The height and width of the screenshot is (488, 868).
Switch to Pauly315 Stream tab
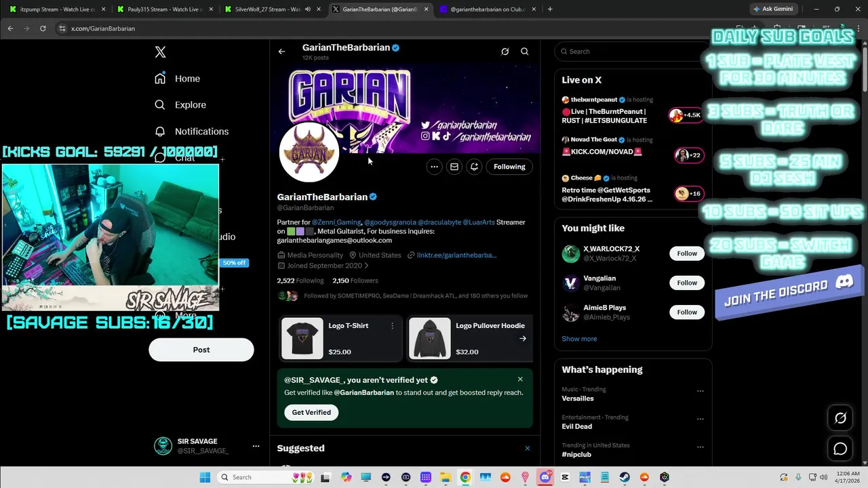point(163,9)
